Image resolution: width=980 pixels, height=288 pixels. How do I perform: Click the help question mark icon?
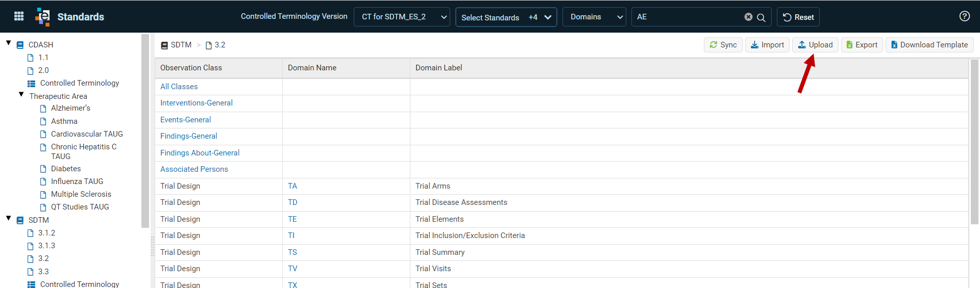point(964,16)
